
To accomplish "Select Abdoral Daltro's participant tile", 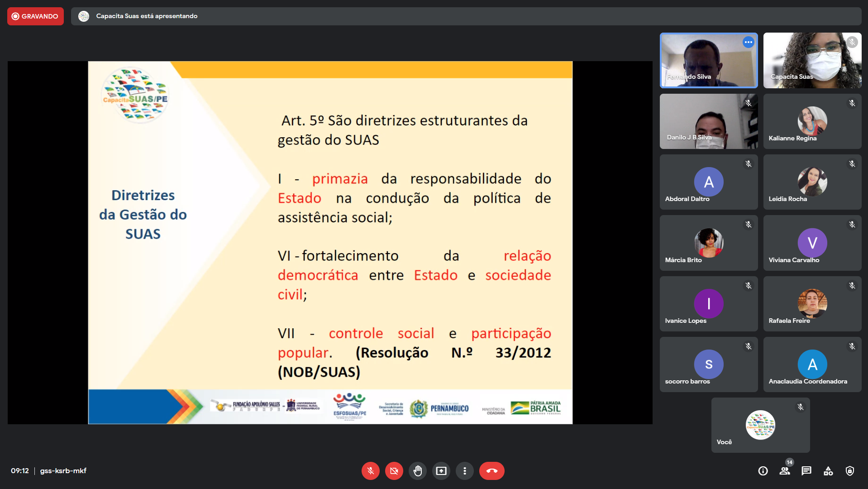I will click(x=708, y=182).
